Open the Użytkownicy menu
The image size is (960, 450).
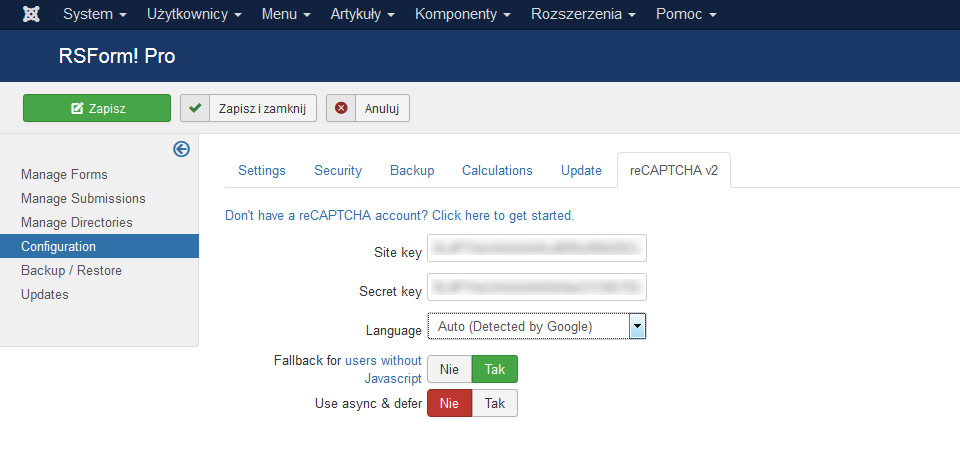[194, 14]
